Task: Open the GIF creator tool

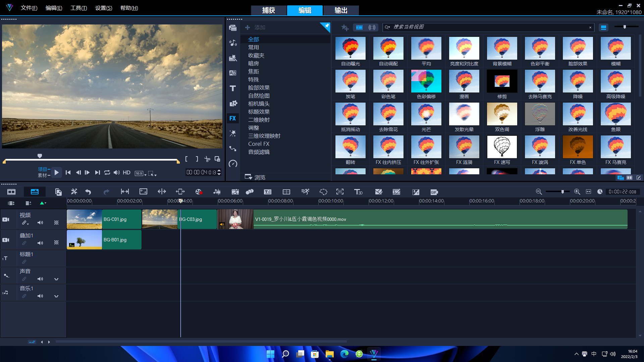Action: (434, 192)
